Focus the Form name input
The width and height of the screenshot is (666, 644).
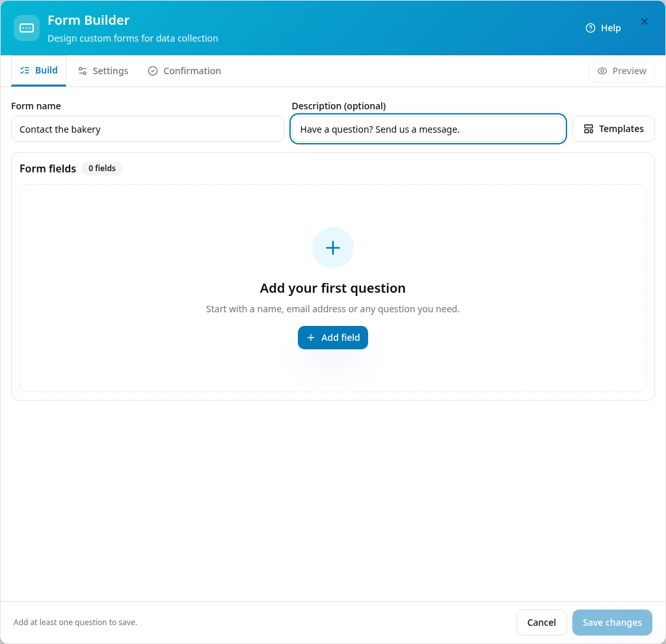pos(148,129)
